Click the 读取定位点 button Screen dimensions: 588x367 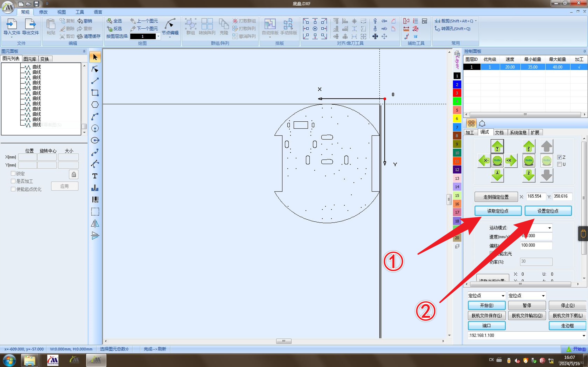point(498,211)
